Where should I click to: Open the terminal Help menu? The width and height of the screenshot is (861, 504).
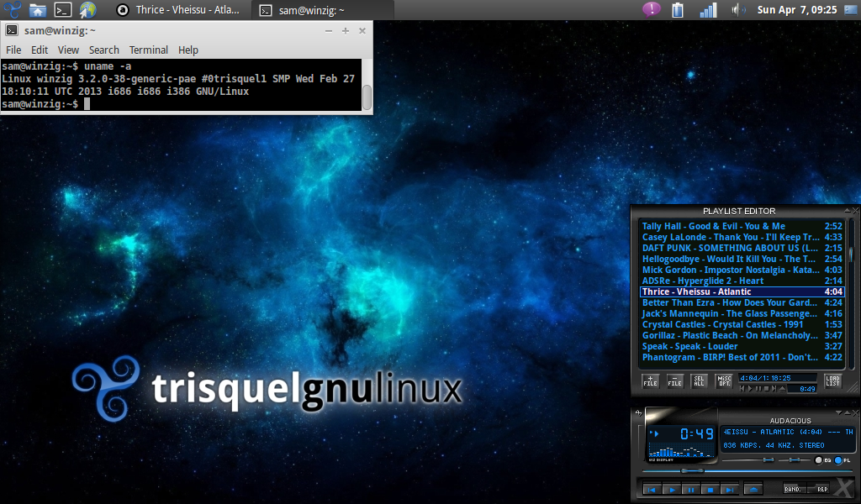188,50
